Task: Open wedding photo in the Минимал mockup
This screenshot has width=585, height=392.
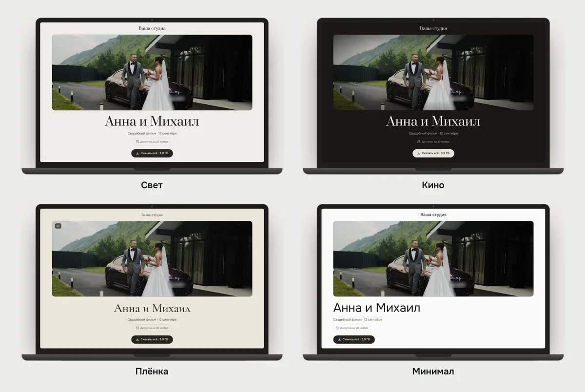Action: click(x=433, y=258)
